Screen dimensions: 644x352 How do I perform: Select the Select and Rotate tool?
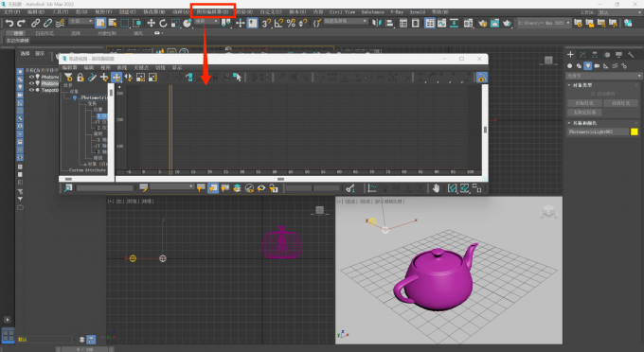click(x=163, y=23)
